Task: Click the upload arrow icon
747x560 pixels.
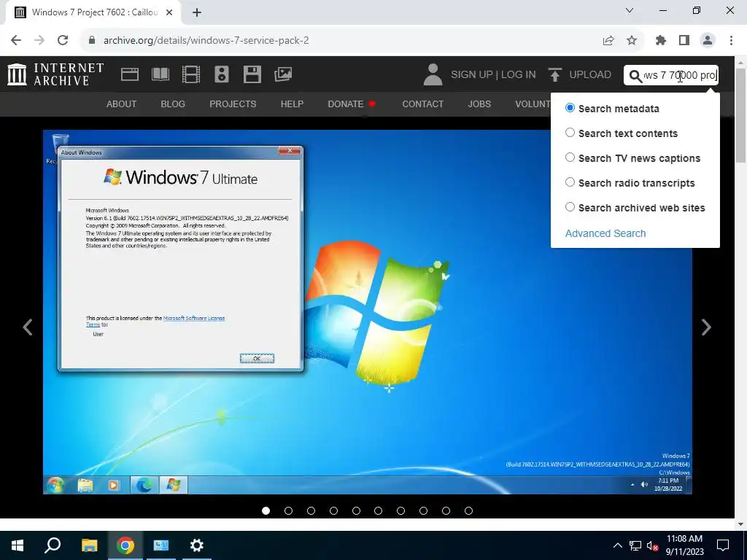Action: [554, 74]
